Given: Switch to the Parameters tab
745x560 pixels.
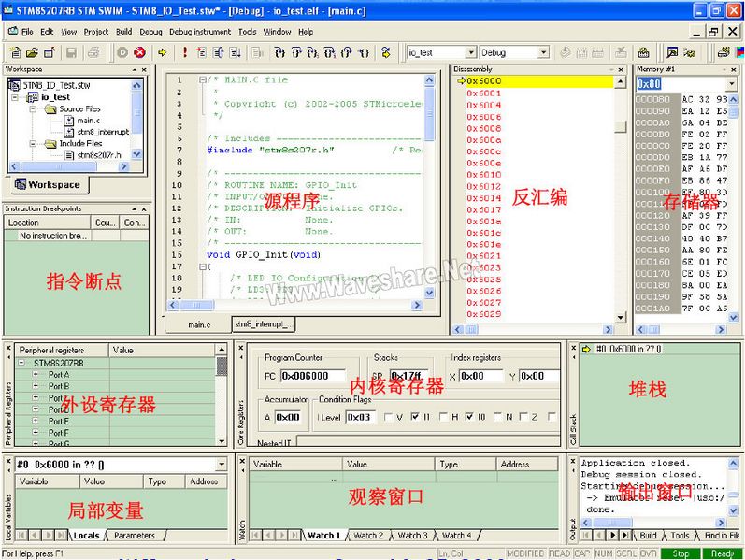Looking at the screenshot, I should (x=135, y=536).
